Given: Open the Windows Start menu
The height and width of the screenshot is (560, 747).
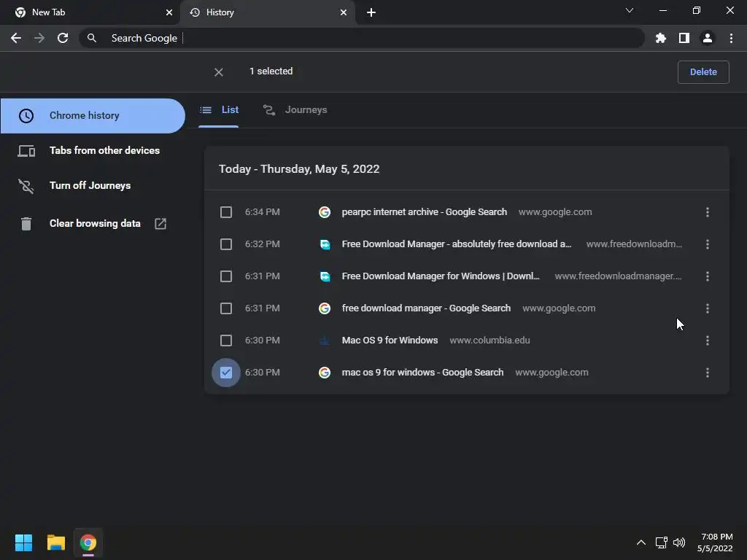Looking at the screenshot, I should coord(23,542).
